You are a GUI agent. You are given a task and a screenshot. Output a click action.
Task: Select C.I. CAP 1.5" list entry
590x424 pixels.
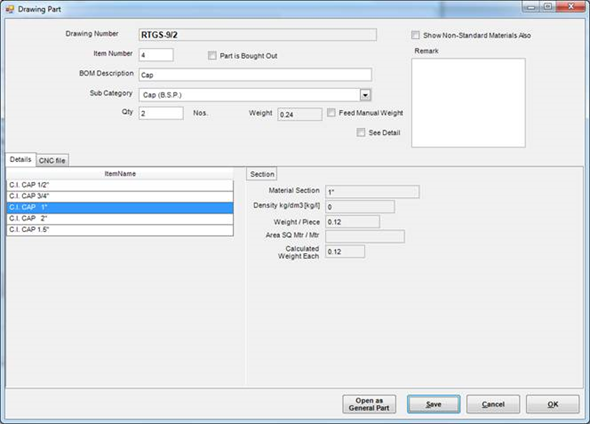point(120,230)
